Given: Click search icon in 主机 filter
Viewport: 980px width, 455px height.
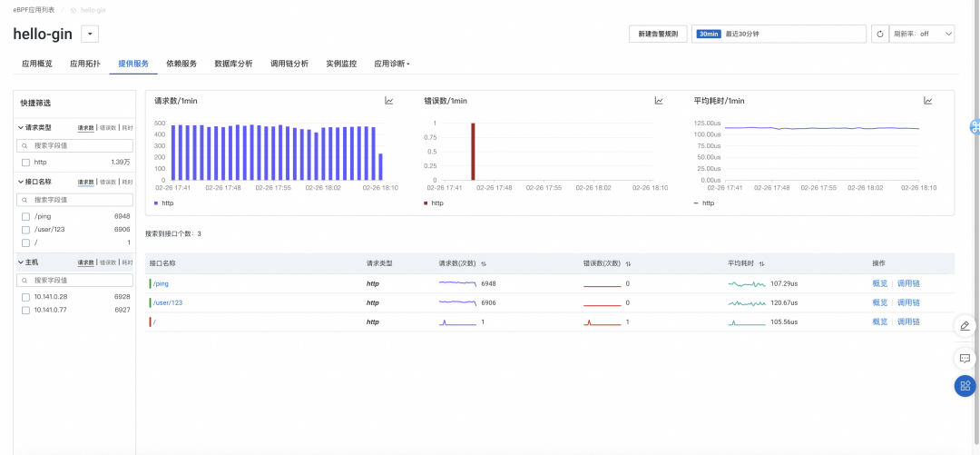Looking at the screenshot, I should 25,280.
